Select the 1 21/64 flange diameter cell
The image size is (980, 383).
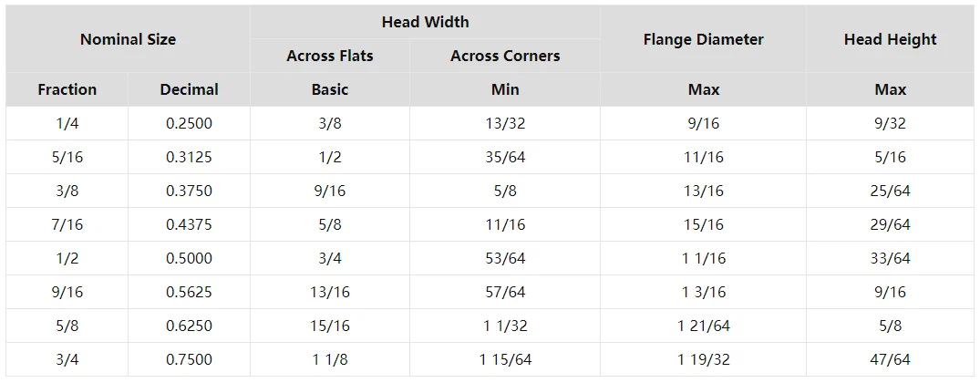(703, 326)
